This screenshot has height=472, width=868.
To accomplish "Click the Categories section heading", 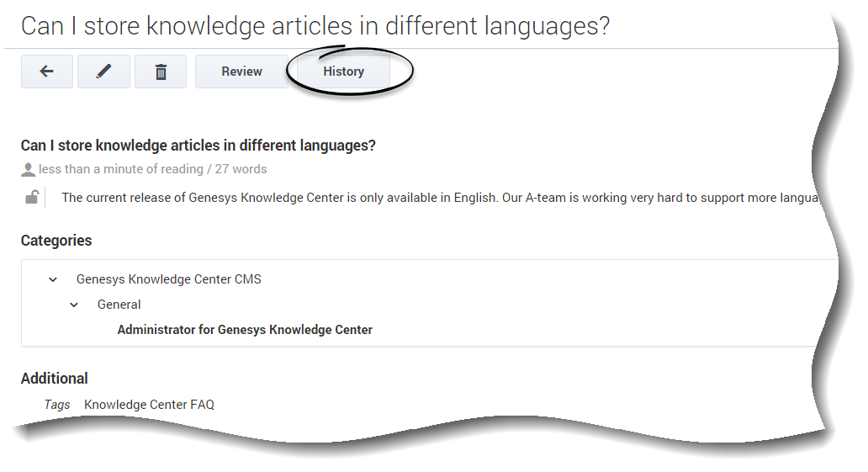I will point(56,241).
